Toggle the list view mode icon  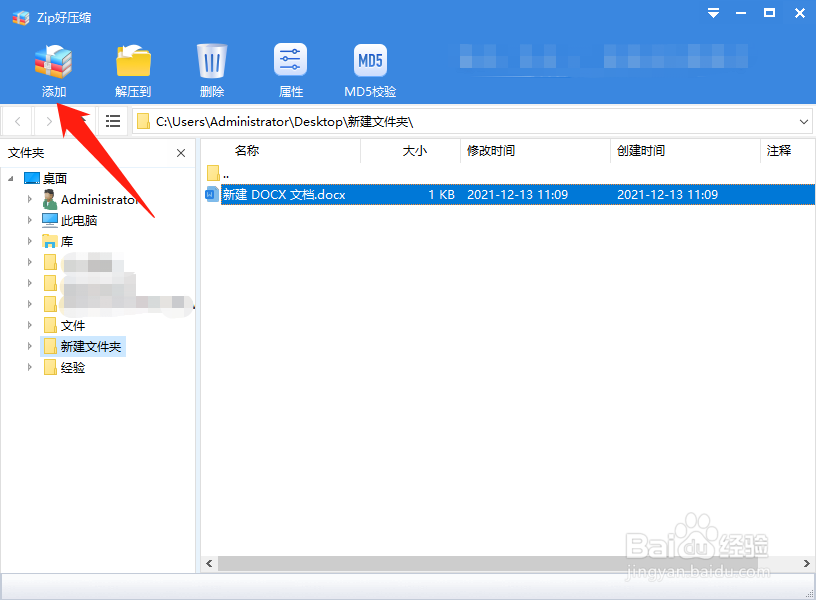click(113, 122)
